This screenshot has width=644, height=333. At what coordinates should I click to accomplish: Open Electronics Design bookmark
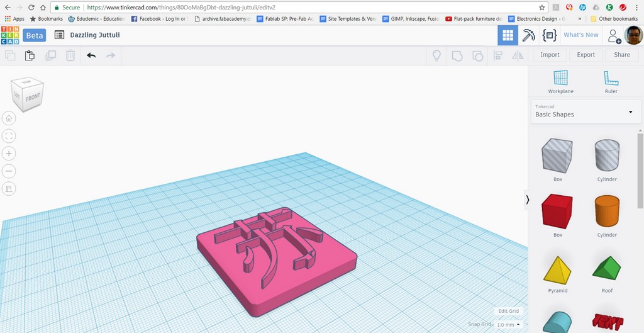point(537,19)
